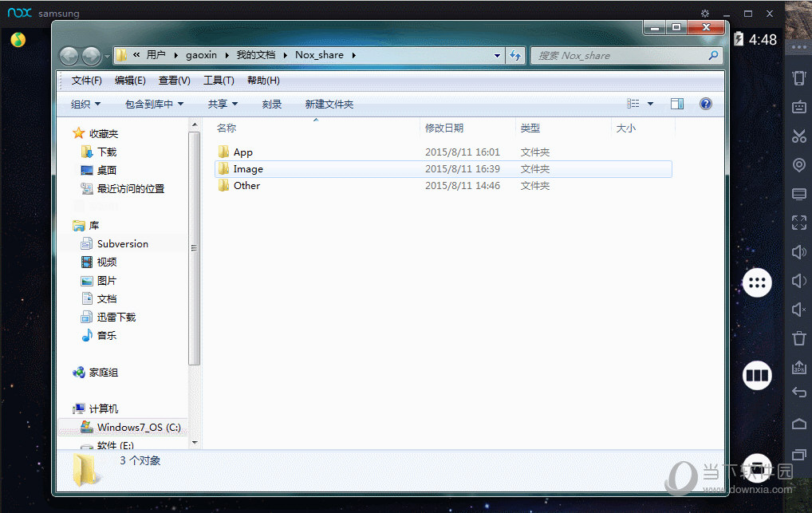The width and height of the screenshot is (812, 513).
Task: Expand the 组织 dropdown menu
Action: pyautogui.click(x=86, y=105)
